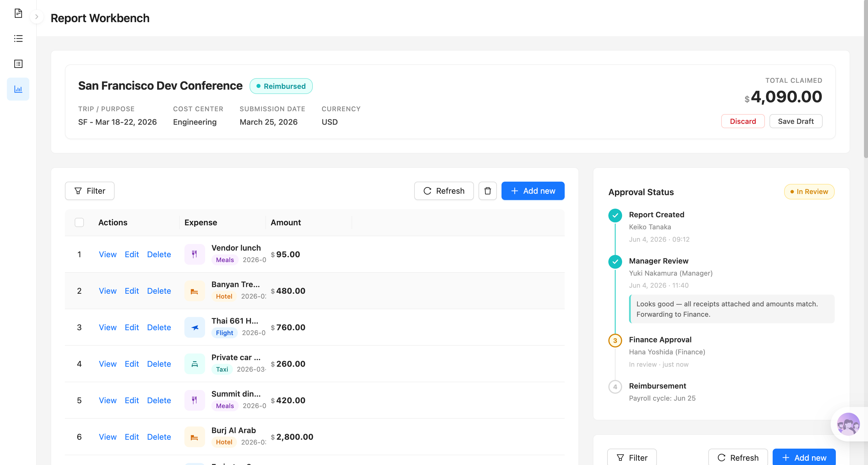Open the expenses Filter button
This screenshot has width=868, height=465.
(90, 191)
